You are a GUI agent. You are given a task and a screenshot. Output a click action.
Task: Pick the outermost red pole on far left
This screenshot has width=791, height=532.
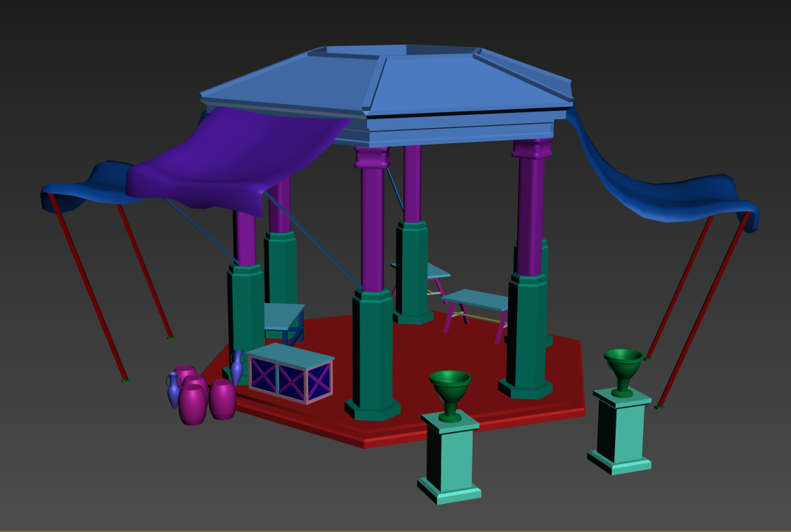[x=87, y=288]
